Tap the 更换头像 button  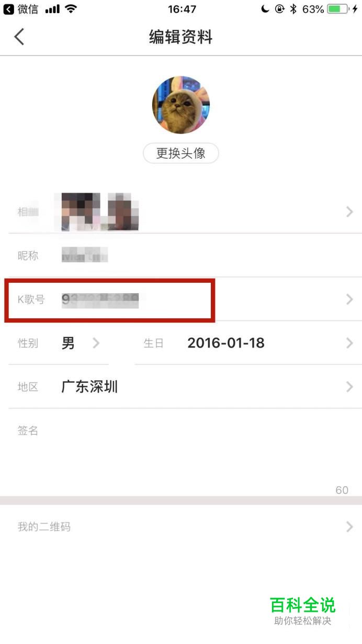click(x=180, y=153)
